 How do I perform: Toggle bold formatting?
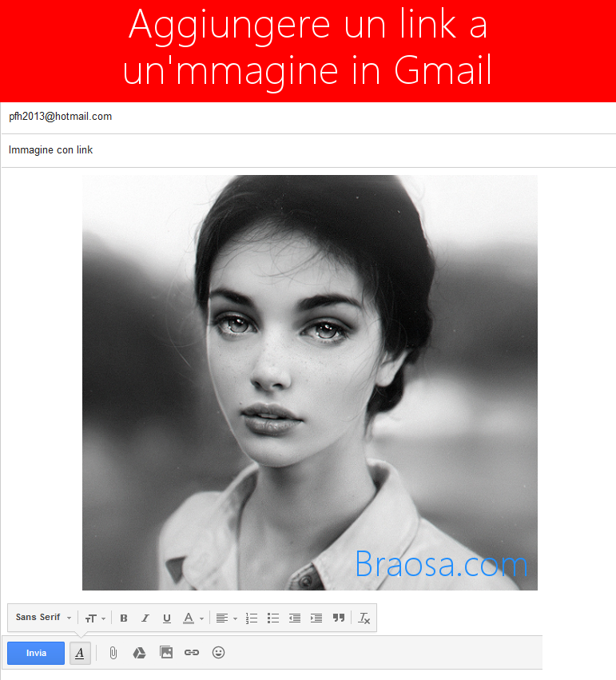coord(124,618)
